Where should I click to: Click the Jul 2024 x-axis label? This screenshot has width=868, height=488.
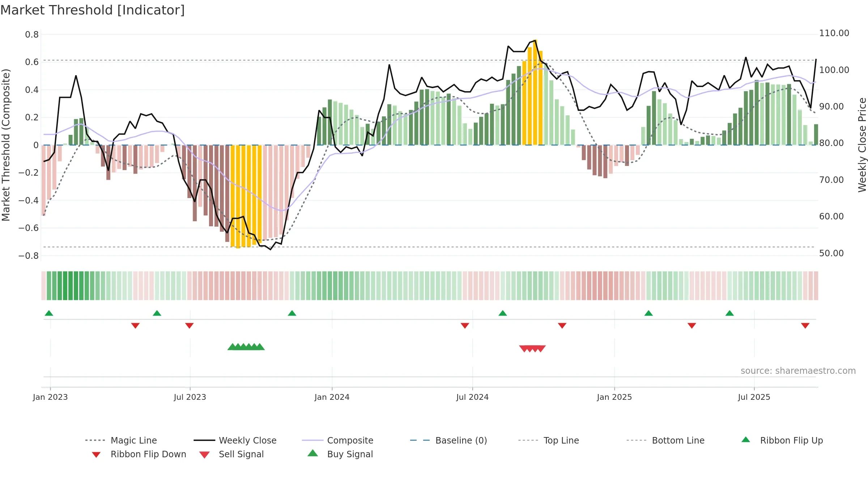[472, 397]
